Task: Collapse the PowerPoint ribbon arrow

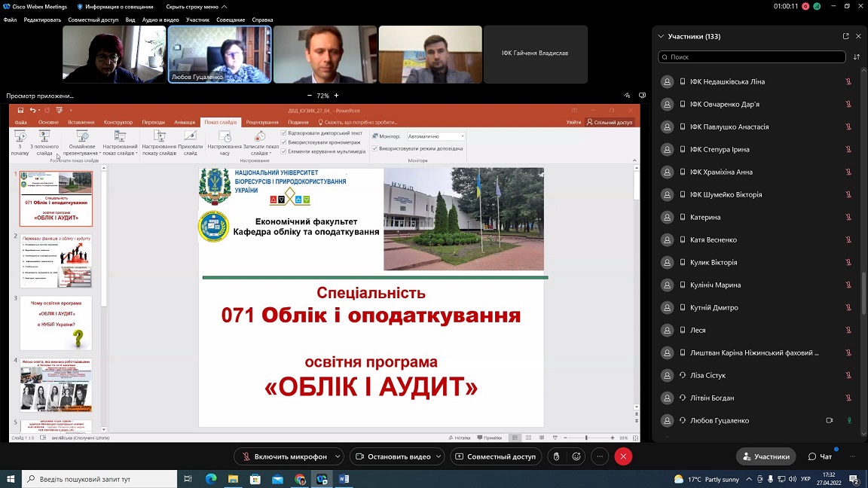Action: [x=634, y=160]
